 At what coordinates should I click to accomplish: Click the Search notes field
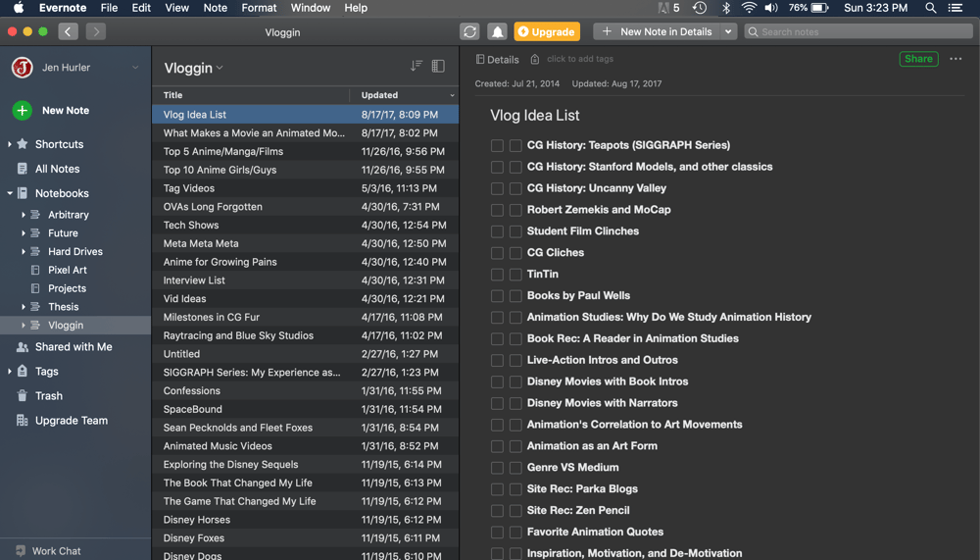[858, 32]
